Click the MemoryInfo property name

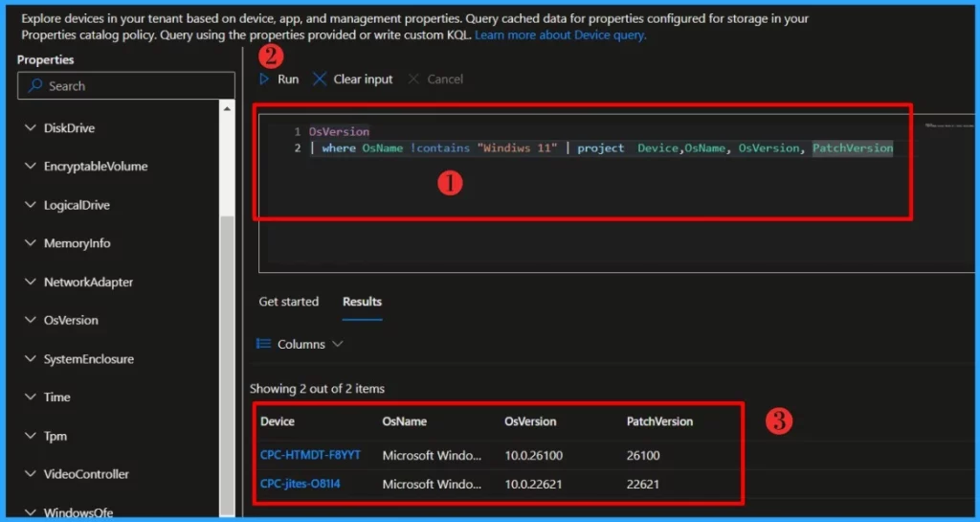point(77,243)
